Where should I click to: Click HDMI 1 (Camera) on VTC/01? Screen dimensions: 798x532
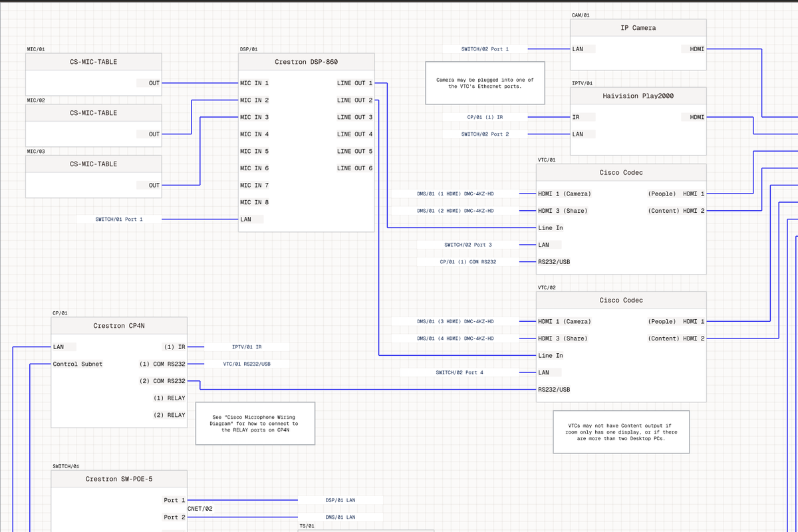point(565,194)
